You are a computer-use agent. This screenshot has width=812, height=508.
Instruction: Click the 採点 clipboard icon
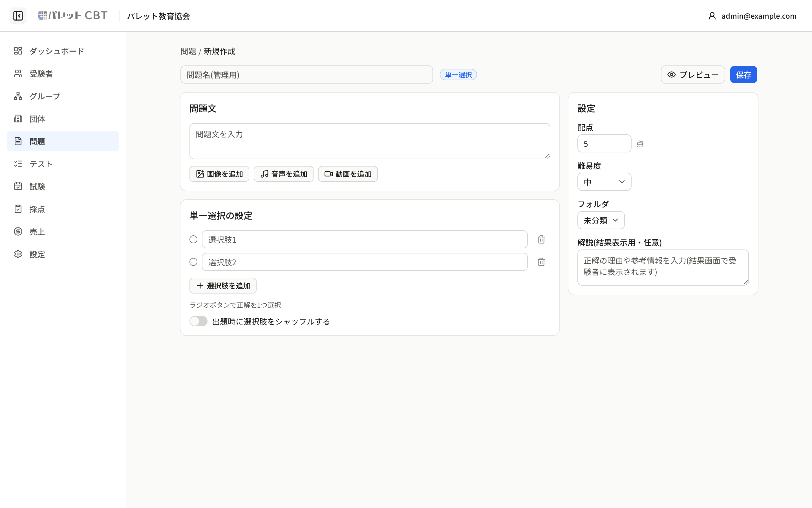click(x=18, y=209)
